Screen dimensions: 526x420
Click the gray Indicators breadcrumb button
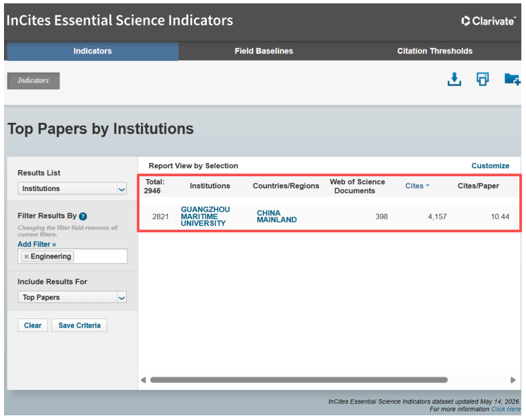[x=33, y=81]
